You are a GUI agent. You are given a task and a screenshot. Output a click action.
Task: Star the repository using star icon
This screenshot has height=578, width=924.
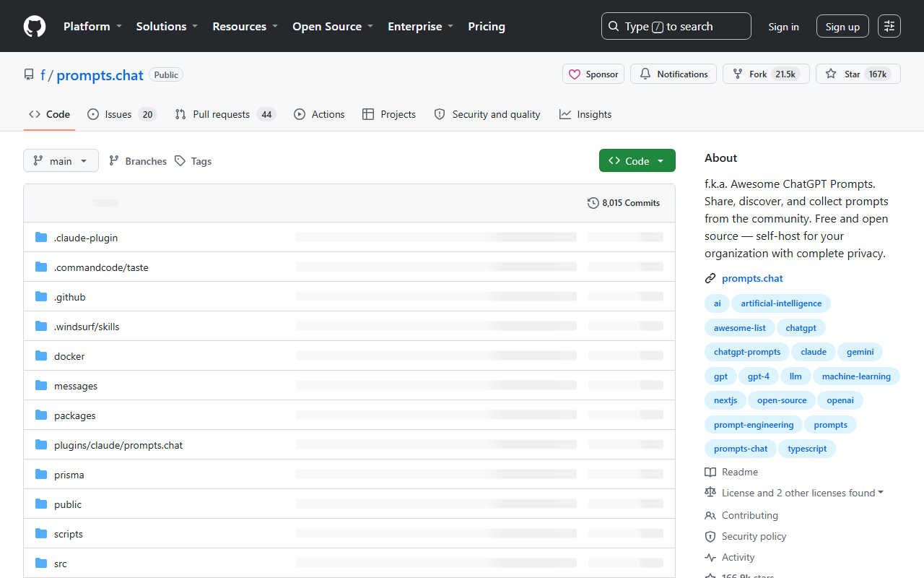point(831,74)
